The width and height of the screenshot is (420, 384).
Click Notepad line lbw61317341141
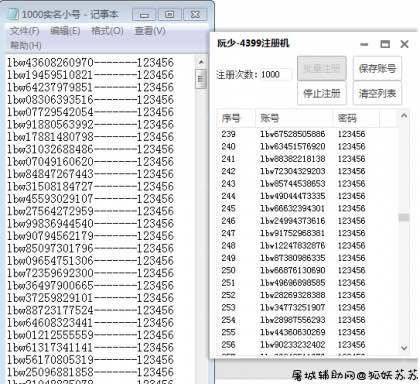[90, 347]
